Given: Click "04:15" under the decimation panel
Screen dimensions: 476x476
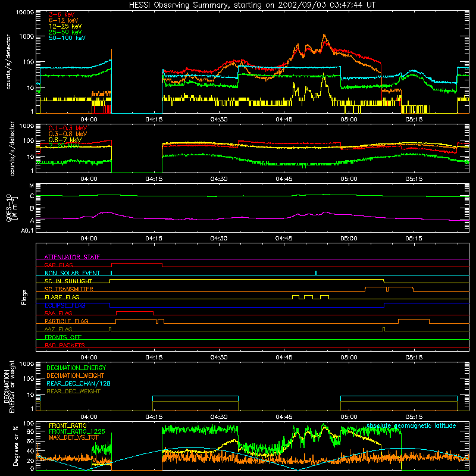Looking at the screenshot, I should click(154, 416).
